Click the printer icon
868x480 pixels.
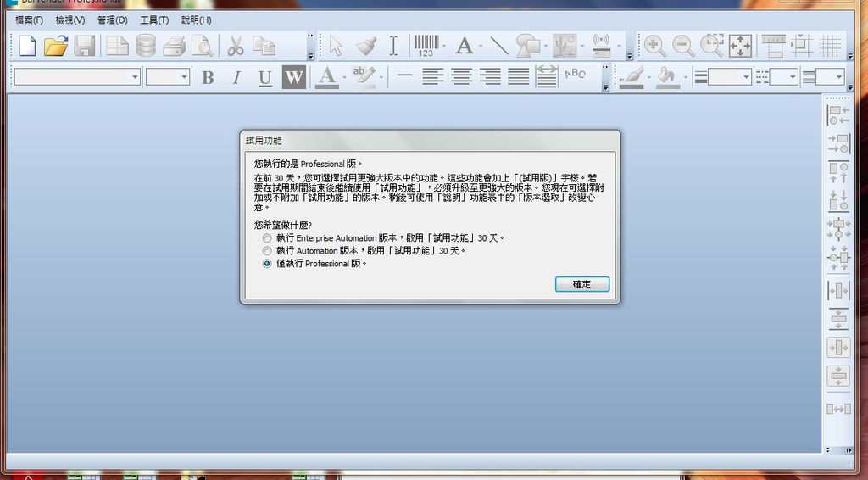(175, 46)
